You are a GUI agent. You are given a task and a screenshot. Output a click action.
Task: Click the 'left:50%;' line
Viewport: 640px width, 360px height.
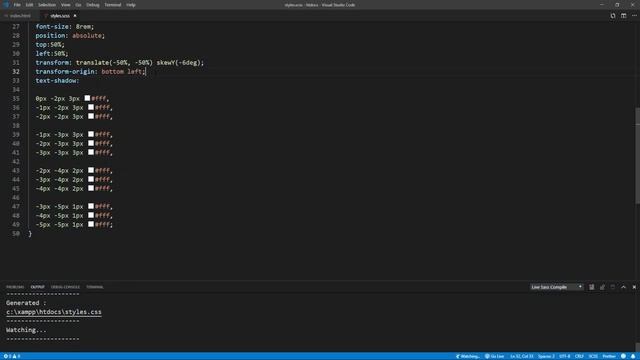click(x=52, y=53)
